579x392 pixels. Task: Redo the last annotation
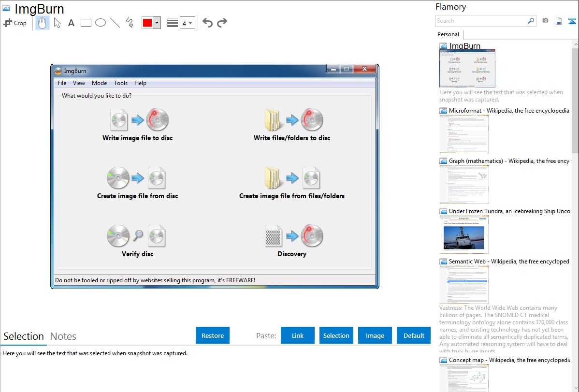[222, 23]
